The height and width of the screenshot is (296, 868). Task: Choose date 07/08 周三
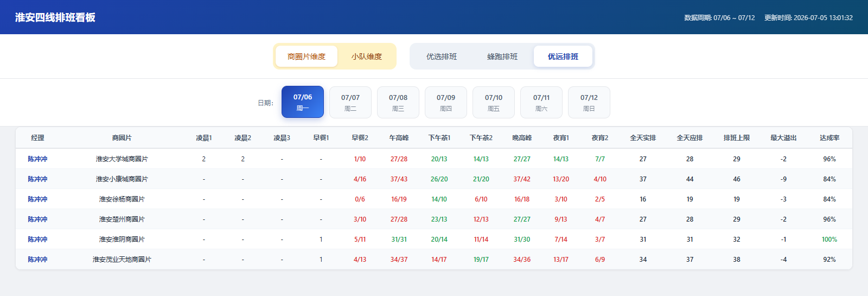pyautogui.click(x=398, y=102)
